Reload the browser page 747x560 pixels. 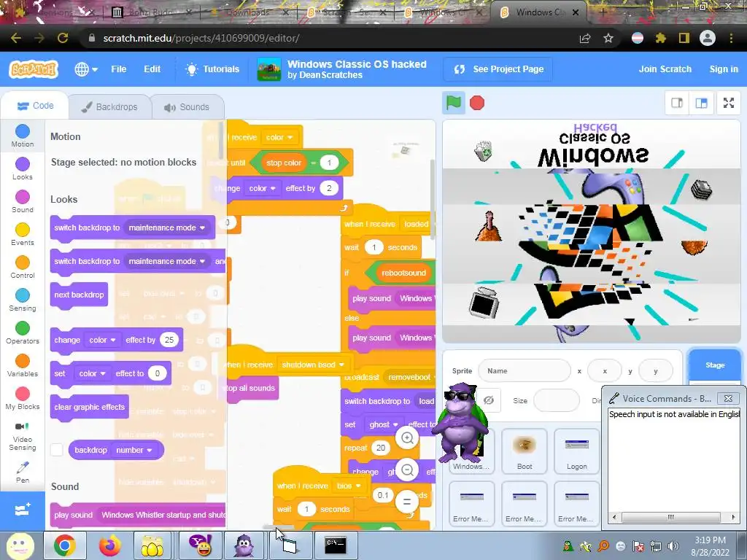pos(63,38)
